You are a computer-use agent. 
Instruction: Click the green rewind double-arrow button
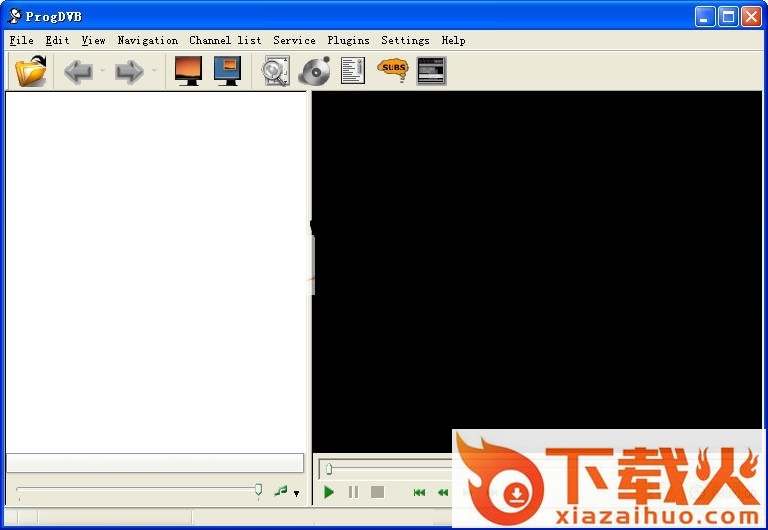[443, 492]
